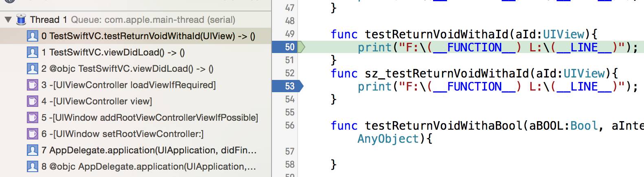Select frame 6 UIWindow setRootViewController:
Image resolution: width=644 pixels, height=177 pixels.
tap(136, 134)
